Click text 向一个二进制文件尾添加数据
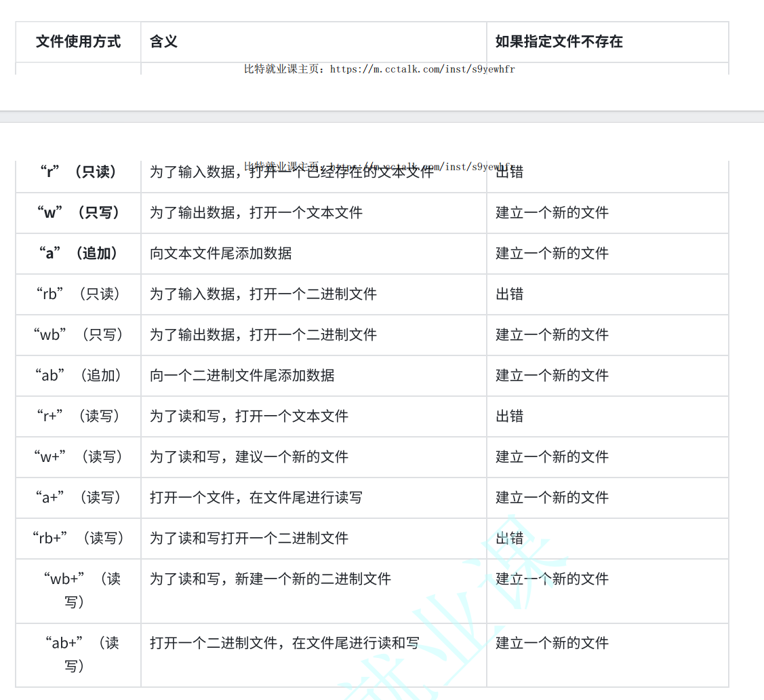The image size is (764, 700). (x=242, y=375)
